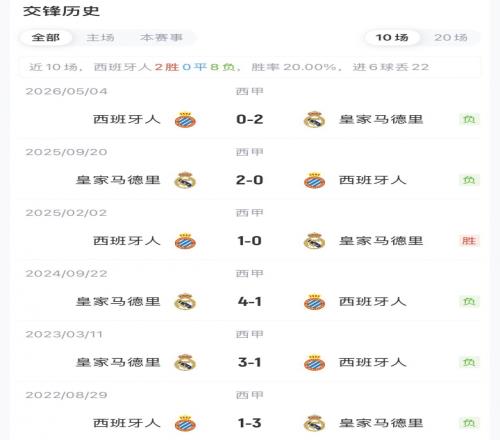Click Espanyol crest in 2026/05/04 match

coord(185,120)
